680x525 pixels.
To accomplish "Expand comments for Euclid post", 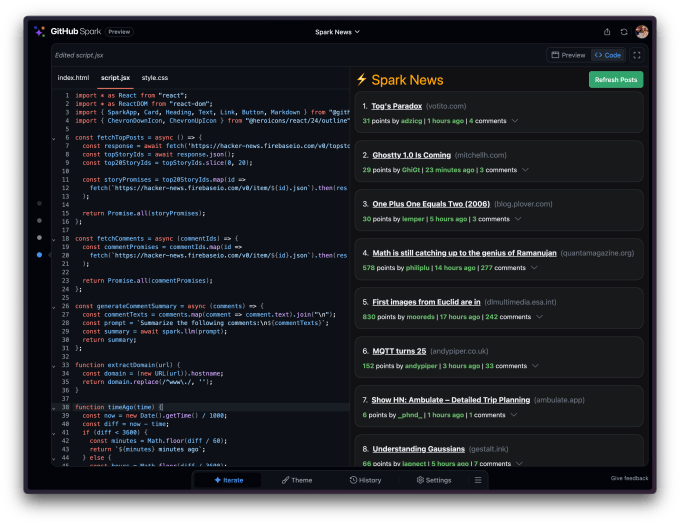I will tap(539, 316).
